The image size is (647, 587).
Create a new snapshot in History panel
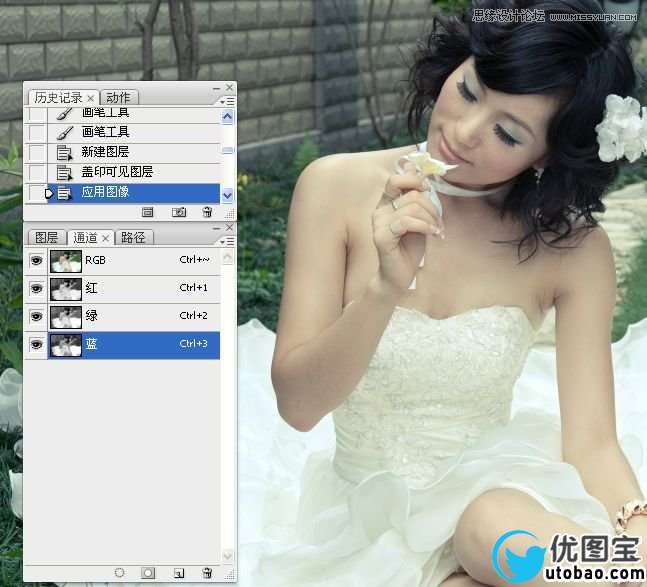tap(179, 212)
